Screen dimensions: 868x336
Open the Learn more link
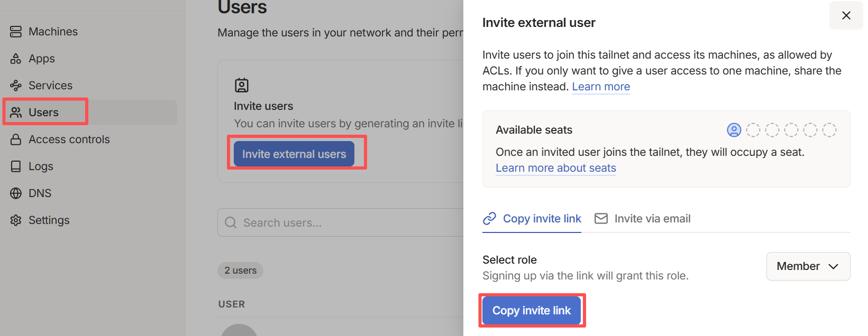coord(601,87)
